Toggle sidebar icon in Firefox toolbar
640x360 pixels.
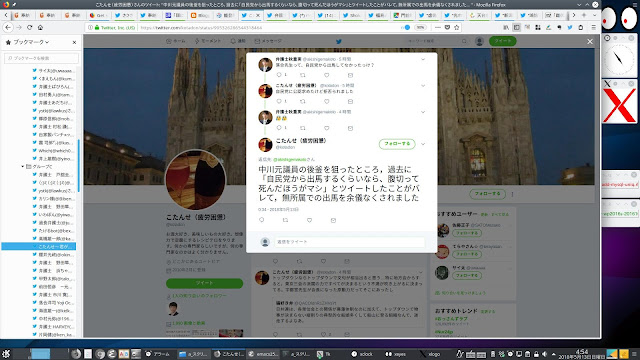click(516, 27)
